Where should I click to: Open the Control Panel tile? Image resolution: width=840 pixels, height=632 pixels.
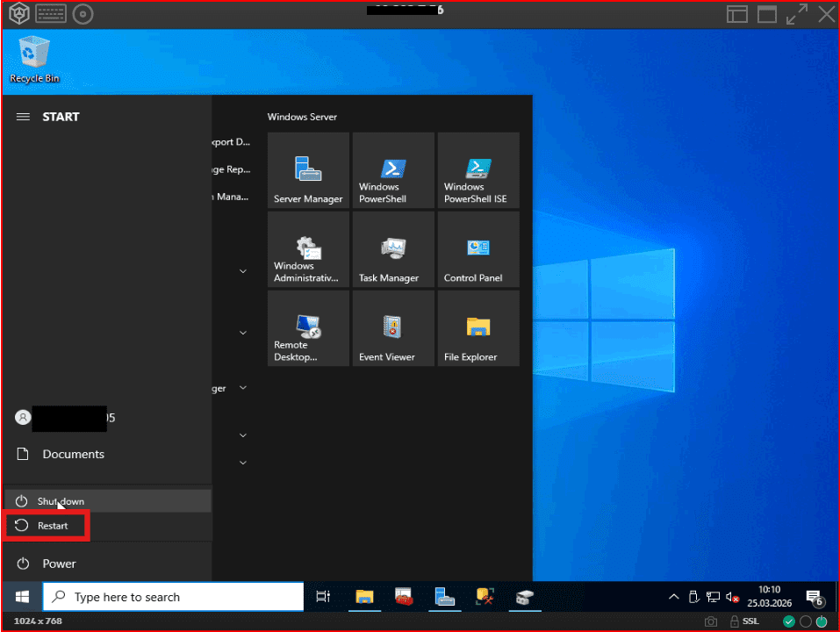[x=478, y=249]
